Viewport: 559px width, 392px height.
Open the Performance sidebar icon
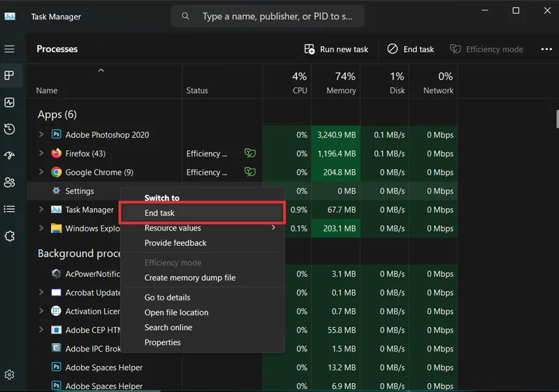point(10,103)
